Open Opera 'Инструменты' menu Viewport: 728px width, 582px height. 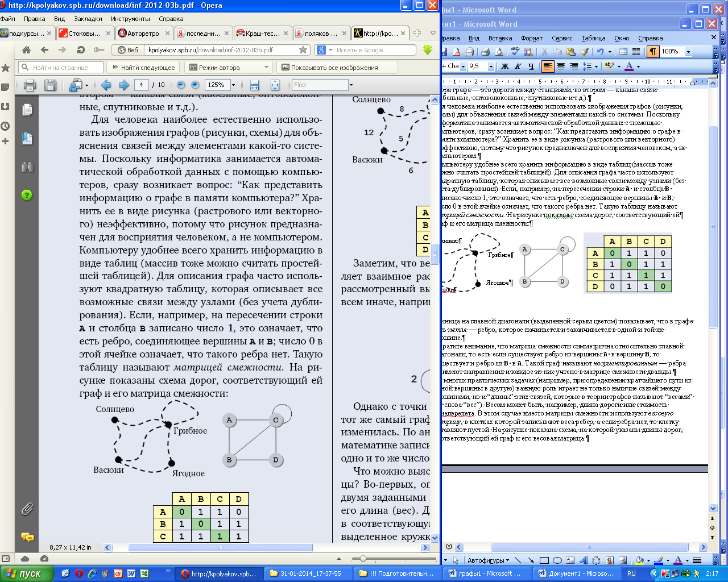coord(130,19)
